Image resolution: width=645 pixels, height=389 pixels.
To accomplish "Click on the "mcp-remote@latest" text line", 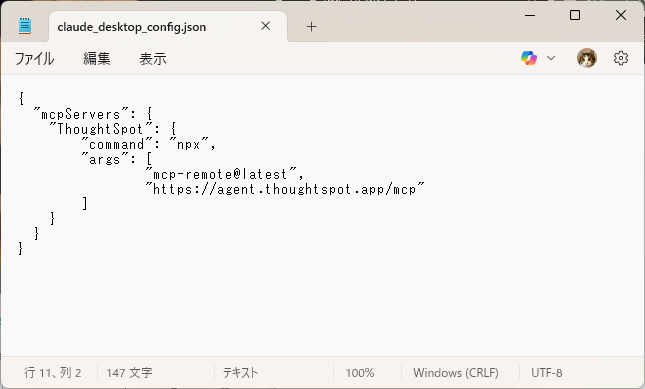I will 225,174.
